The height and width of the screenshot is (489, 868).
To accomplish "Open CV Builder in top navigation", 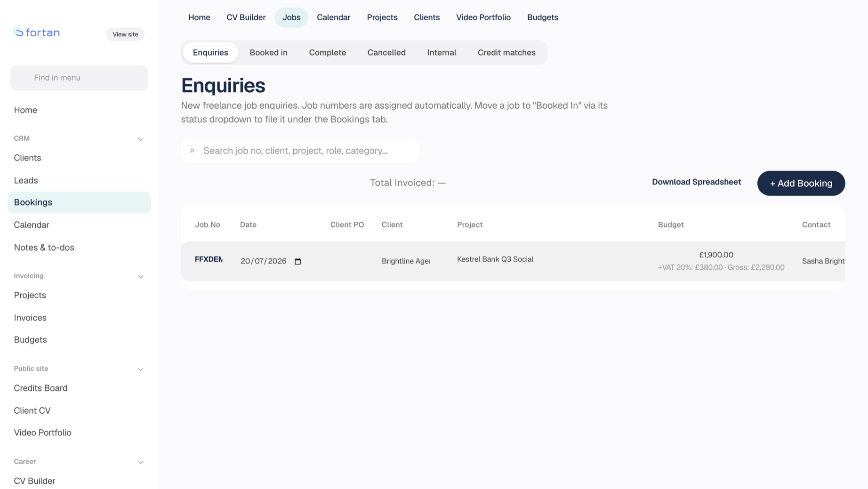I will [x=246, y=17].
